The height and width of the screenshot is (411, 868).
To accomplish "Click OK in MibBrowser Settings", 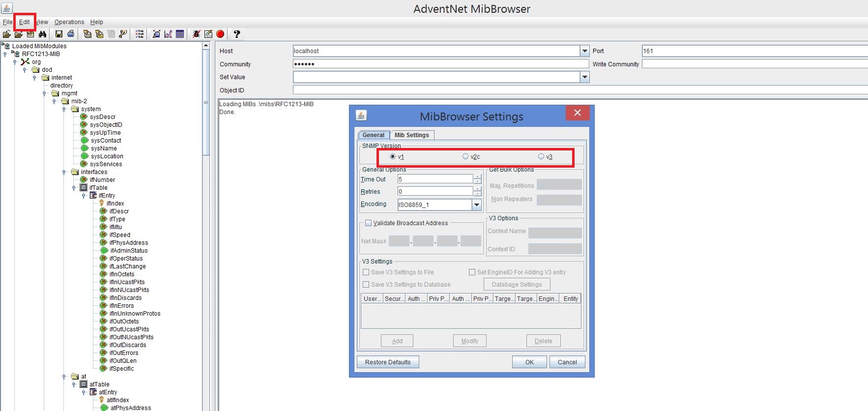I will (529, 362).
